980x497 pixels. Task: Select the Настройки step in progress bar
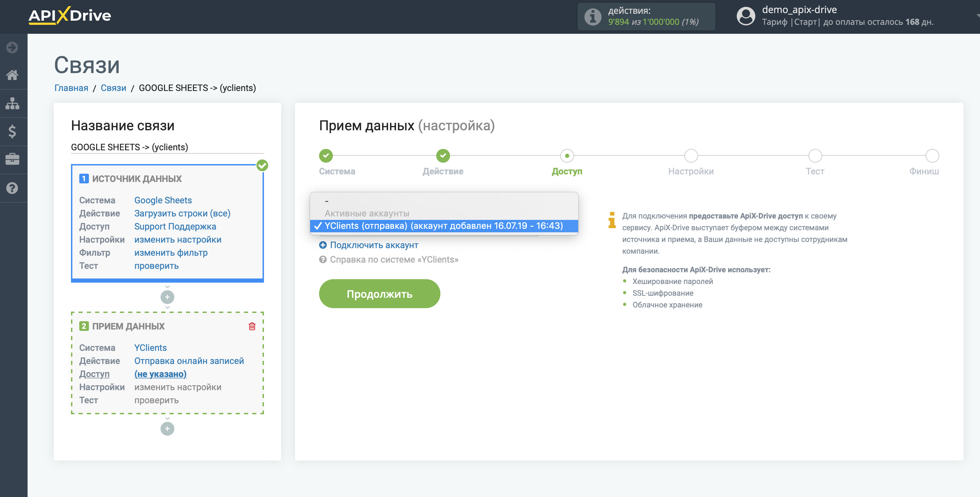(x=691, y=156)
